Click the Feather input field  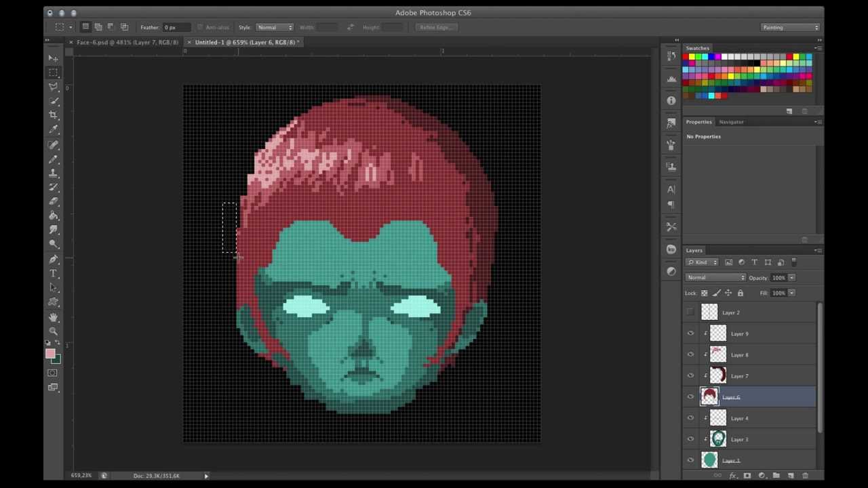coord(176,27)
